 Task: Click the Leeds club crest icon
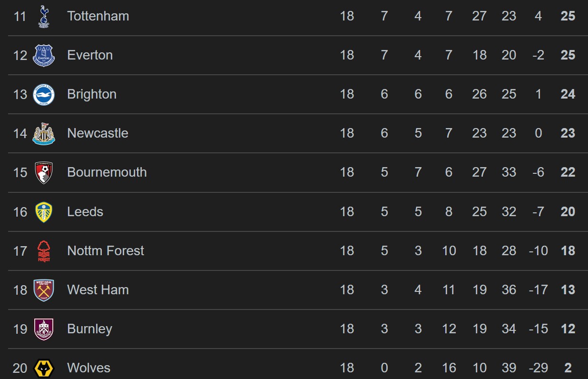click(44, 212)
